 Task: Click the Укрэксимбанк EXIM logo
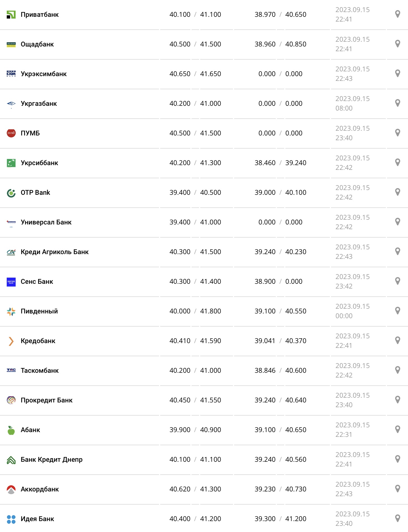11,74
